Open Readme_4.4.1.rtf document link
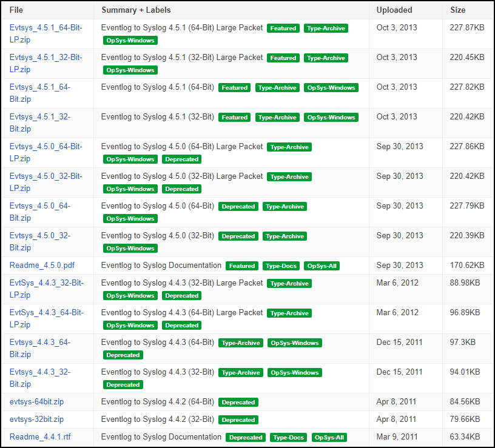Image resolution: width=495 pixels, height=448 pixels. 40,437
